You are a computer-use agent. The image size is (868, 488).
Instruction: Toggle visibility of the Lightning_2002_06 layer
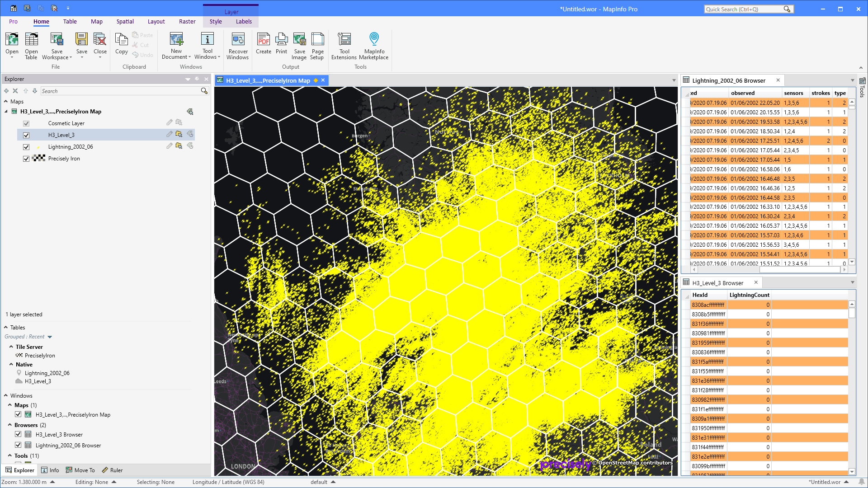[x=26, y=146]
